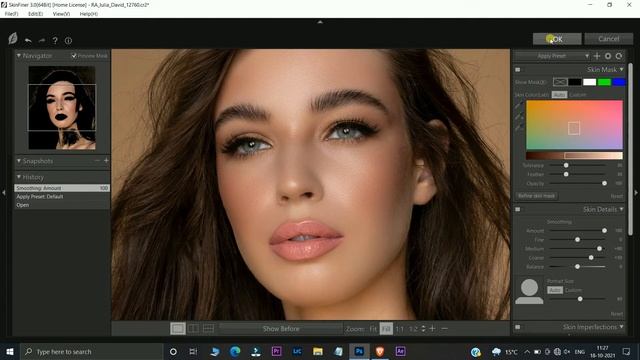Open Premiere Pro from the taskbar
The height and width of the screenshot is (360, 640).
276,351
